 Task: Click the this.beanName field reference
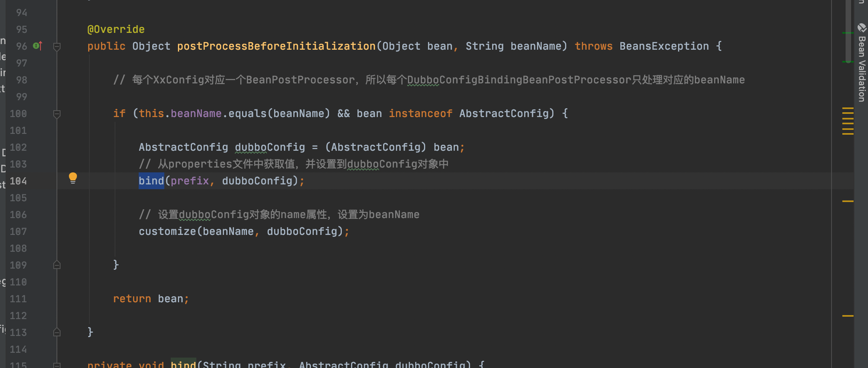coord(180,113)
